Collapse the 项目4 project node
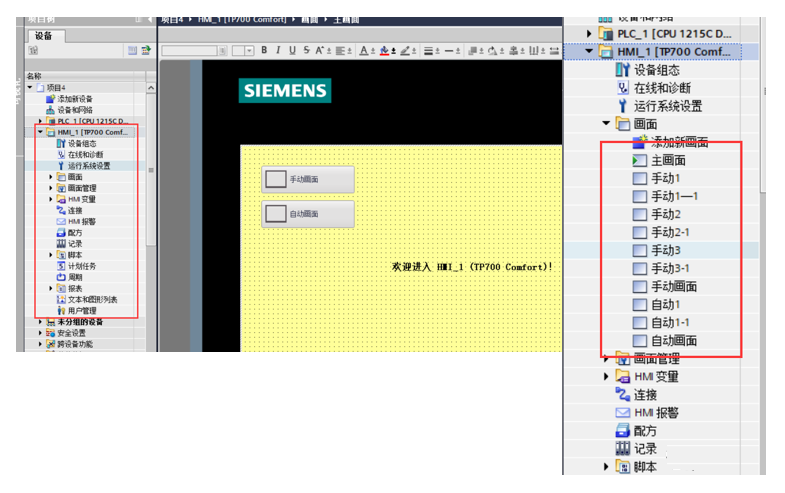The width and height of the screenshot is (785, 493). (x=30, y=87)
